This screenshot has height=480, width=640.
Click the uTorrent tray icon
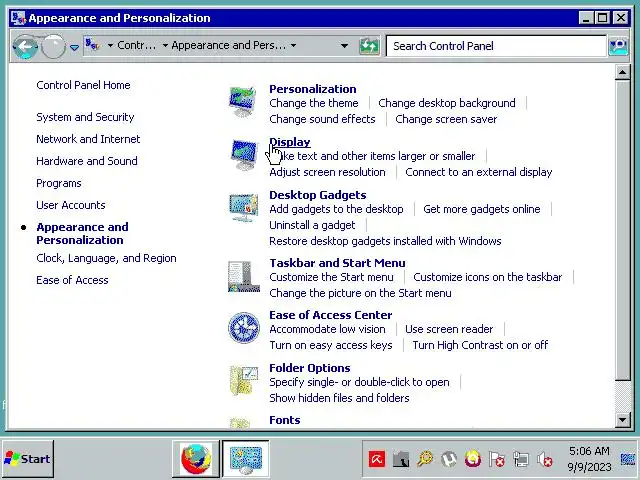click(449, 460)
